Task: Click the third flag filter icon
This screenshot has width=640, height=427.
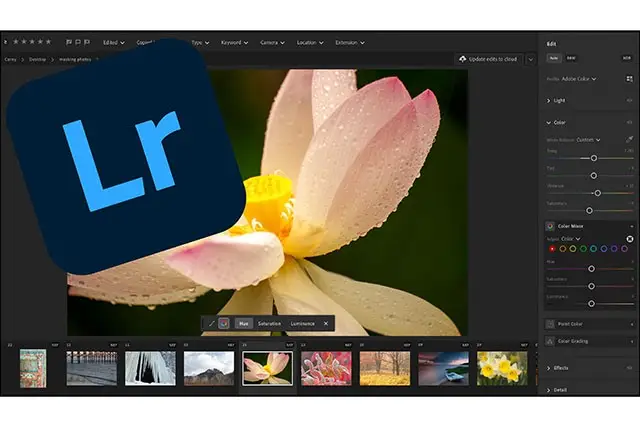Action: (87, 42)
